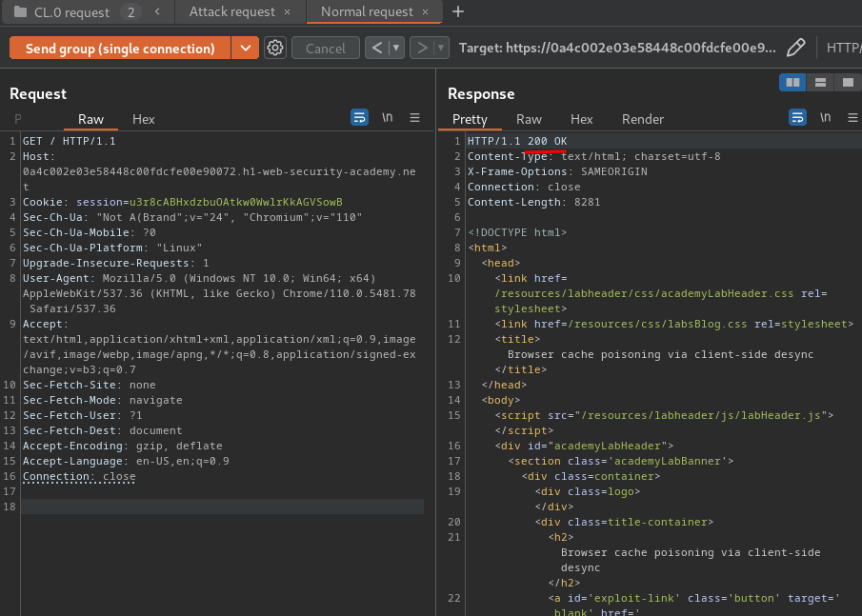Close the Normal request tab

click(425, 11)
